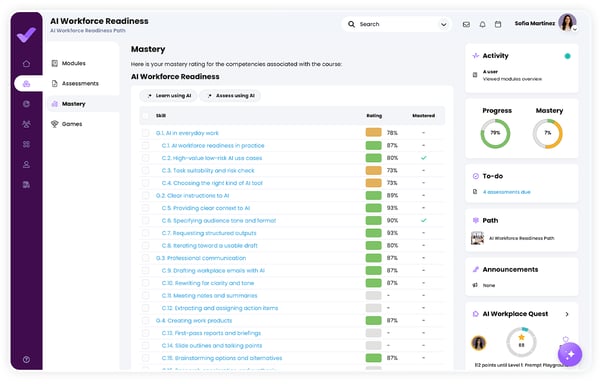
Task: Check the C.15 Brainstorming options row
Action: click(145, 358)
